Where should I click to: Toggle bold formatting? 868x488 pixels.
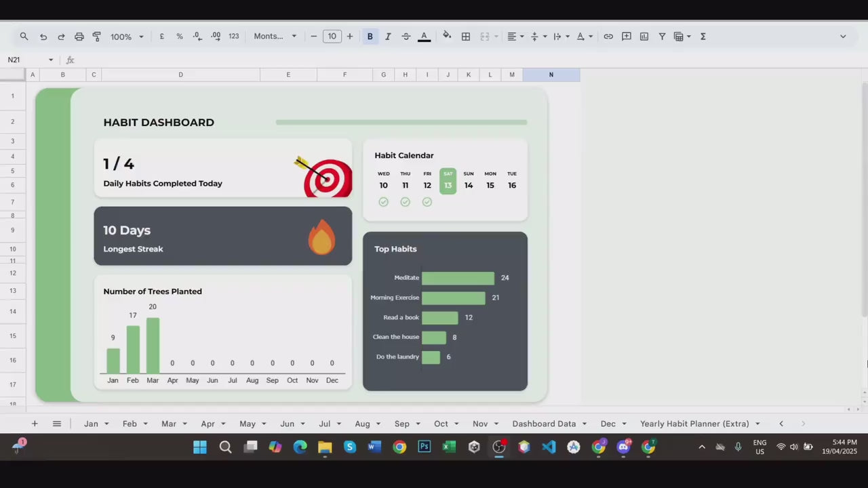coord(370,37)
